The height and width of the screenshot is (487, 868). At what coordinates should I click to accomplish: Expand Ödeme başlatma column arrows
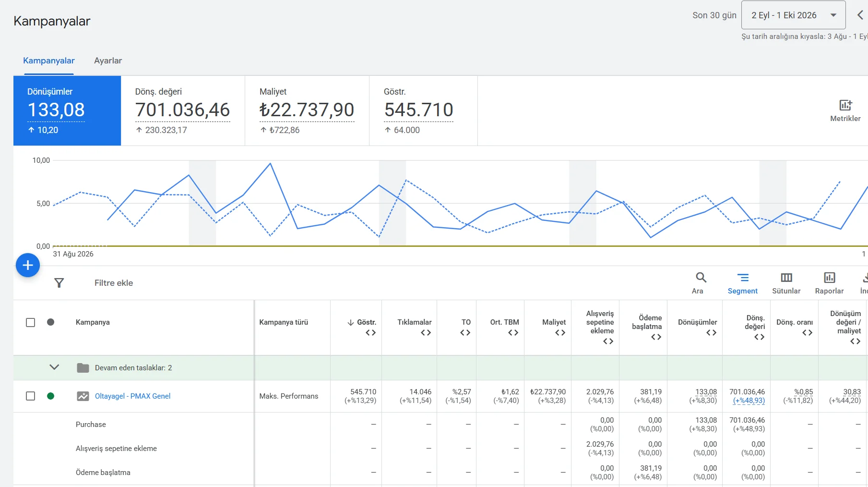[x=656, y=337]
